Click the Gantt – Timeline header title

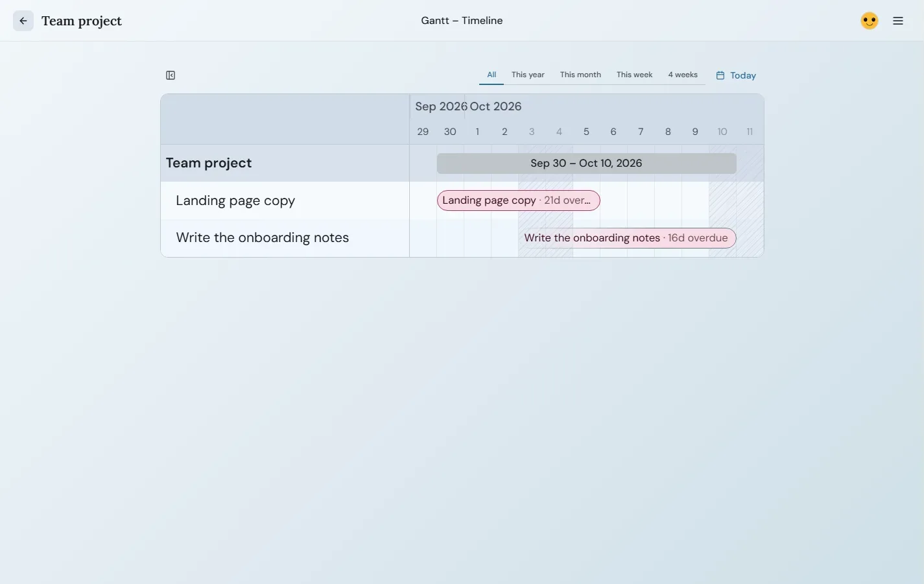[462, 21]
